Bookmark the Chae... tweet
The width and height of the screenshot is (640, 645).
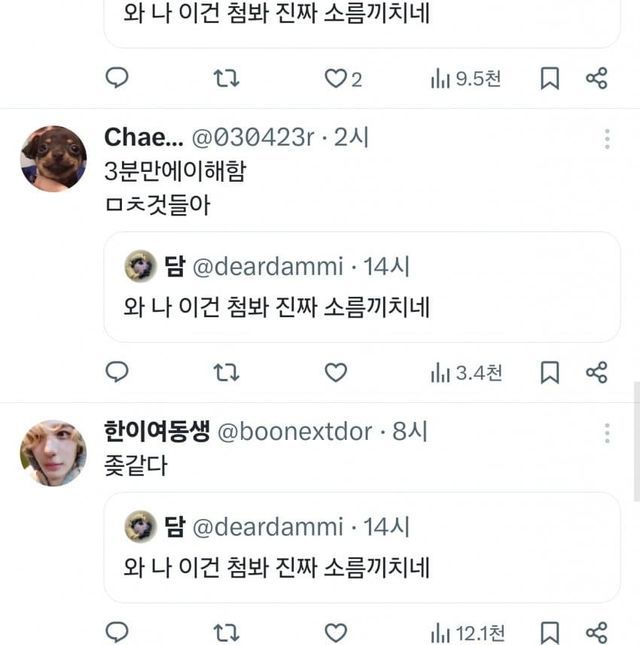(549, 372)
